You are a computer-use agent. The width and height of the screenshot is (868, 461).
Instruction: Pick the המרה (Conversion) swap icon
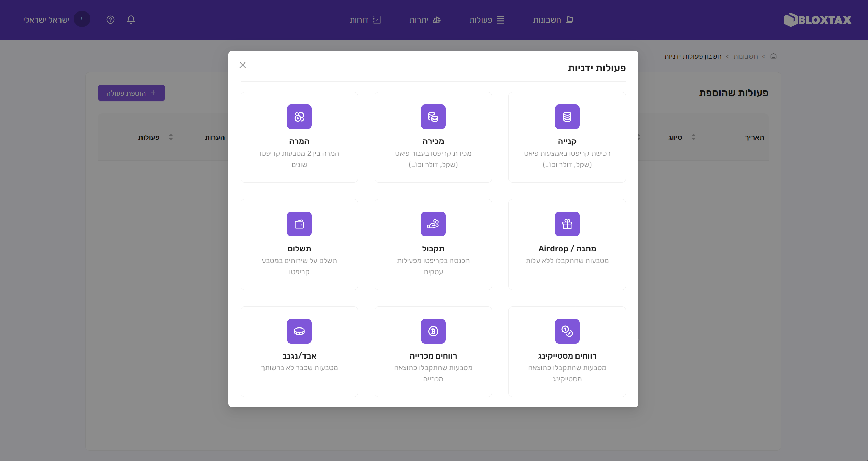point(299,117)
